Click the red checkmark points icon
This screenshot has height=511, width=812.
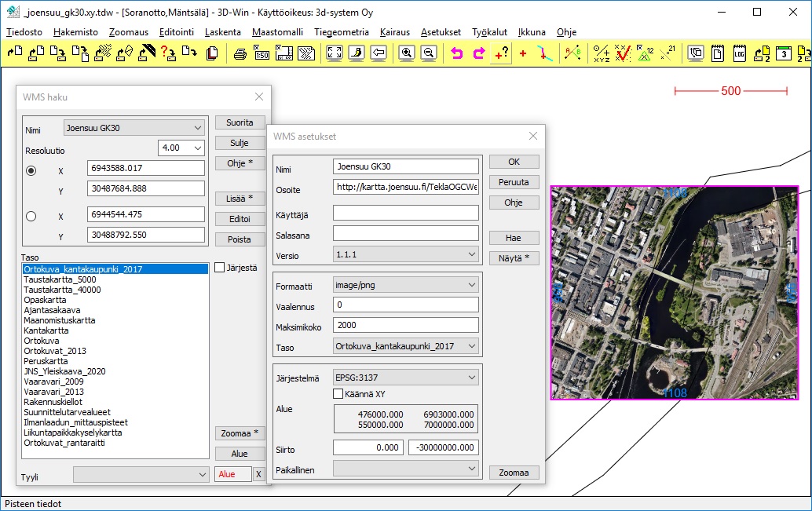coord(623,53)
